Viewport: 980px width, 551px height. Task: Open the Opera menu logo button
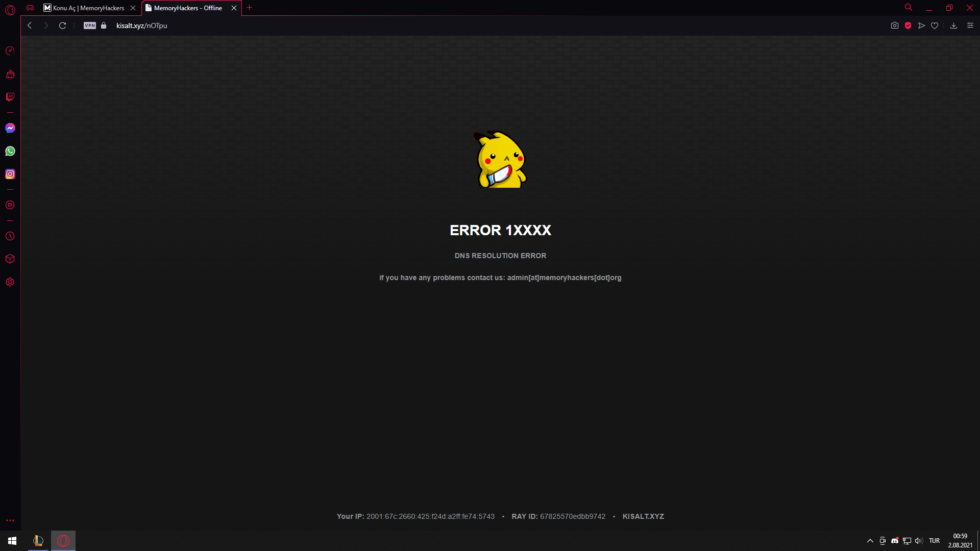pyautogui.click(x=10, y=9)
